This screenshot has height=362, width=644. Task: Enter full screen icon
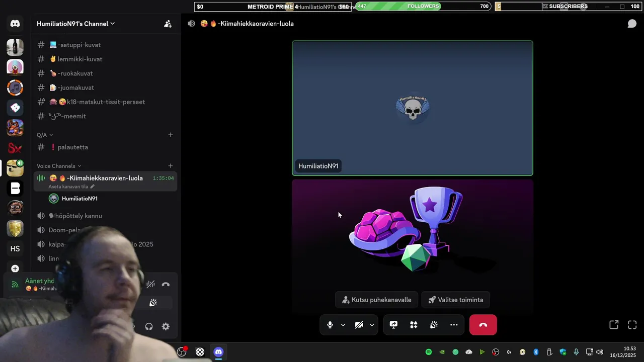[632, 325]
